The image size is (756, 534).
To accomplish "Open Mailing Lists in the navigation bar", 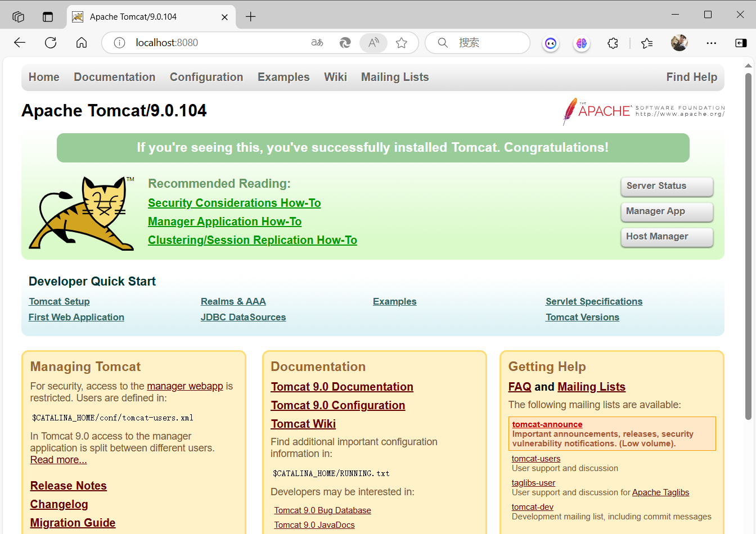I will coord(395,77).
